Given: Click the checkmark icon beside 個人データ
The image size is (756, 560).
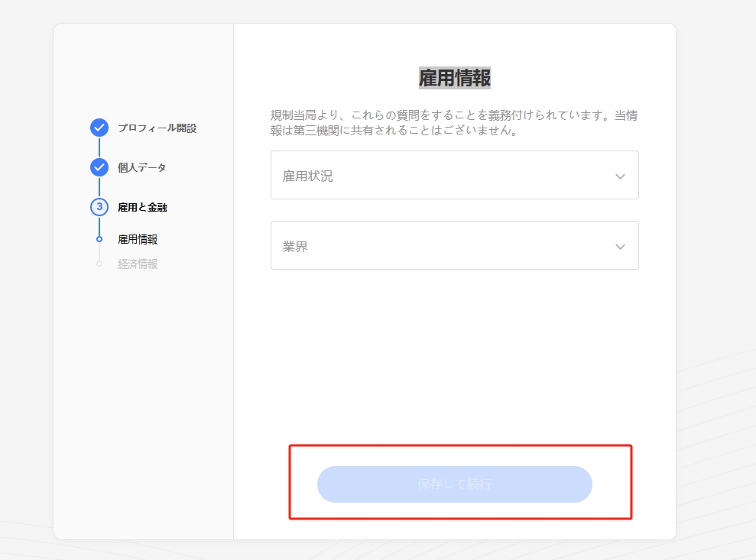Looking at the screenshot, I should [99, 167].
